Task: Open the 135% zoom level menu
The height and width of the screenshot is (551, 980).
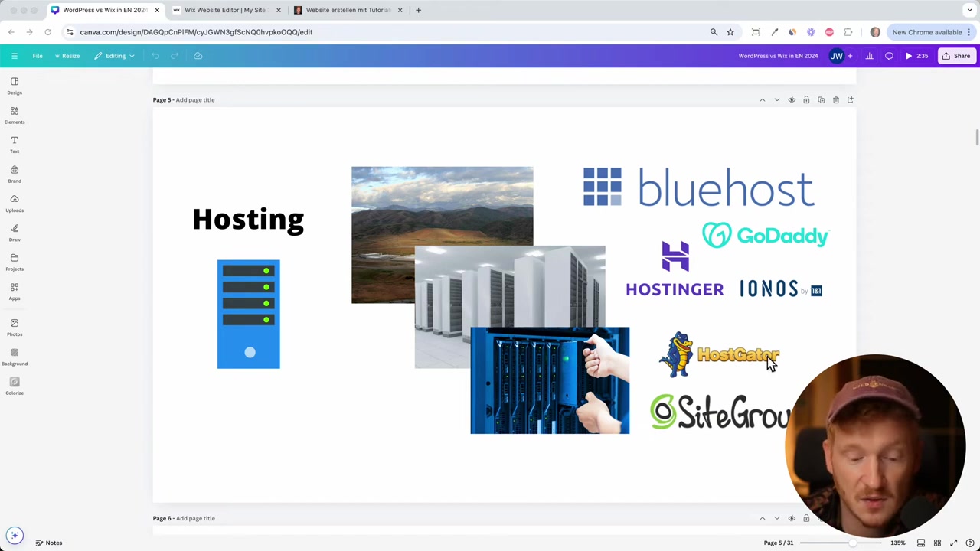Action: pyautogui.click(x=897, y=543)
